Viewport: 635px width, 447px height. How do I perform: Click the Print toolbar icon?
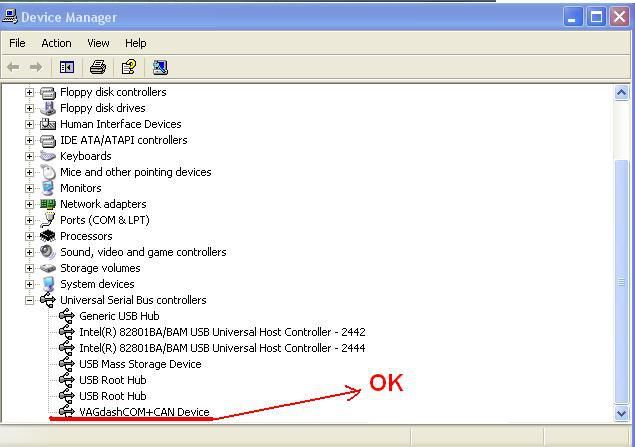98,67
